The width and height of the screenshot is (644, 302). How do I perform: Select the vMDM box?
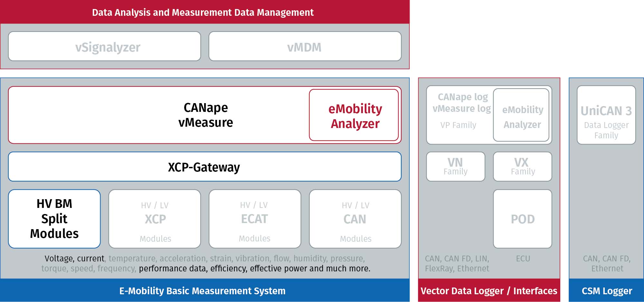click(x=305, y=46)
